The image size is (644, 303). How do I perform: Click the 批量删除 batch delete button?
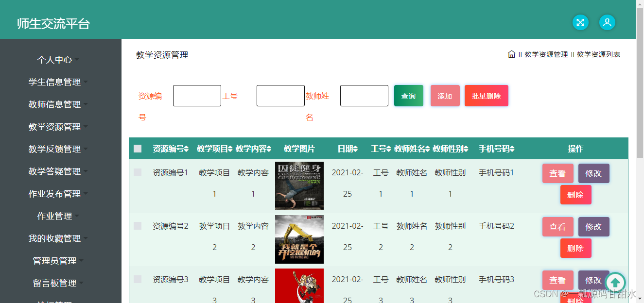[x=487, y=96]
